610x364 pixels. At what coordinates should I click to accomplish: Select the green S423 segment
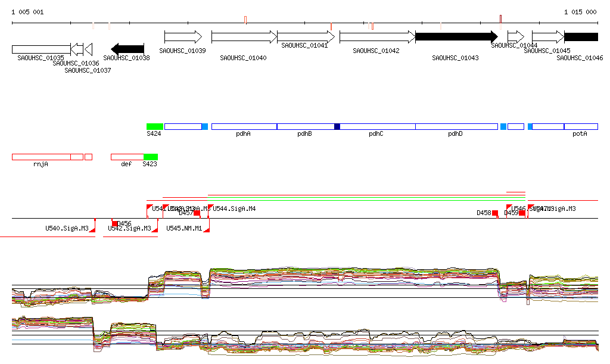click(x=151, y=157)
